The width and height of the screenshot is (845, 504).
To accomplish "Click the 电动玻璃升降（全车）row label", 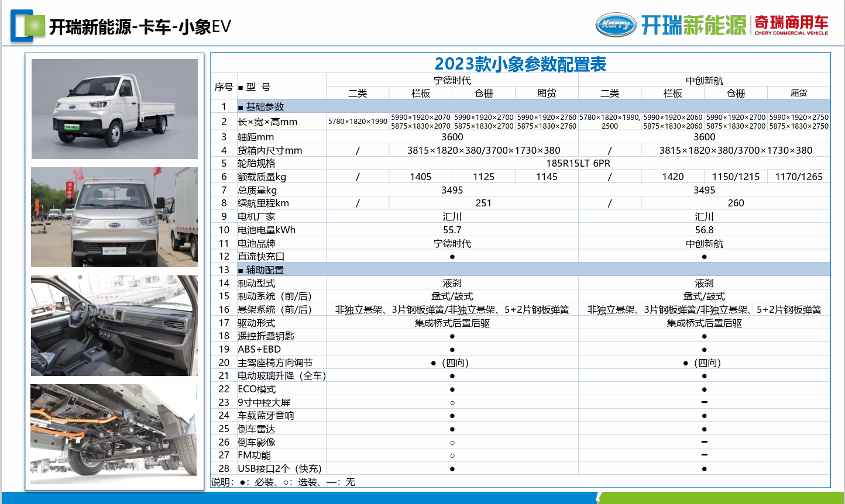I will point(281,376).
